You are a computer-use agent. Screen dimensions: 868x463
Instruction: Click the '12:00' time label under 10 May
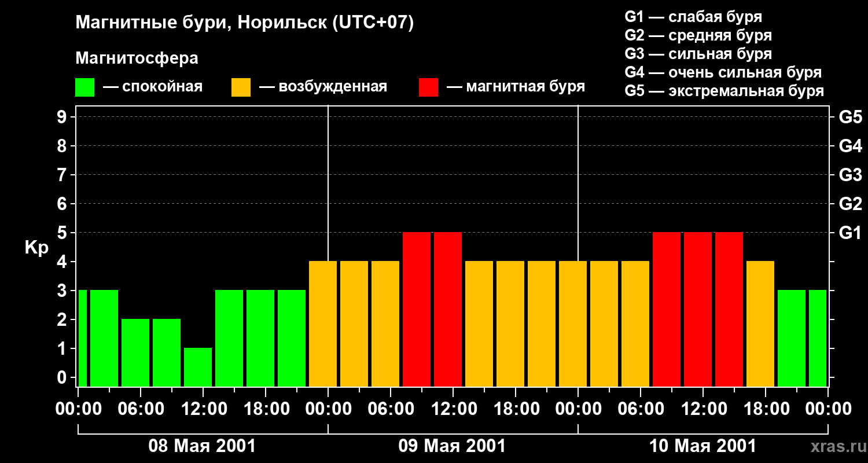703,409
